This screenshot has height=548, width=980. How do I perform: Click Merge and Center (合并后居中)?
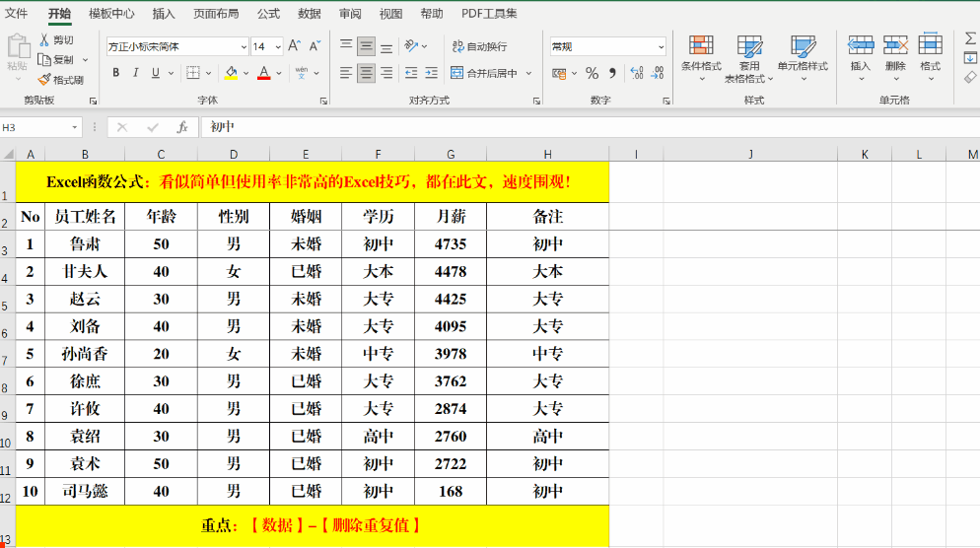click(484, 73)
